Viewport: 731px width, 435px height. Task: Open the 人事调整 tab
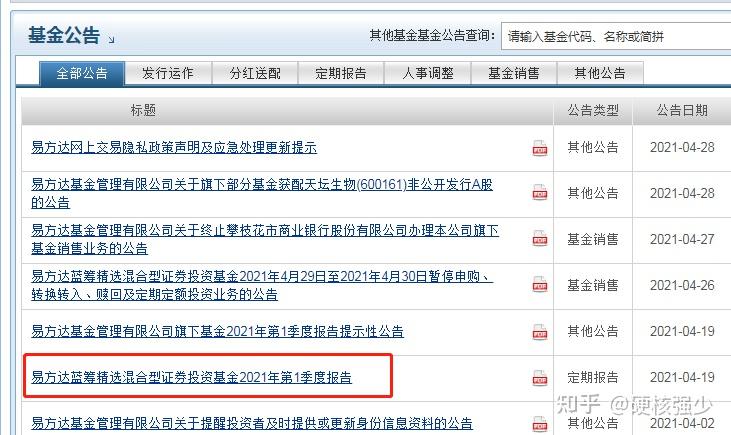[x=428, y=73]
